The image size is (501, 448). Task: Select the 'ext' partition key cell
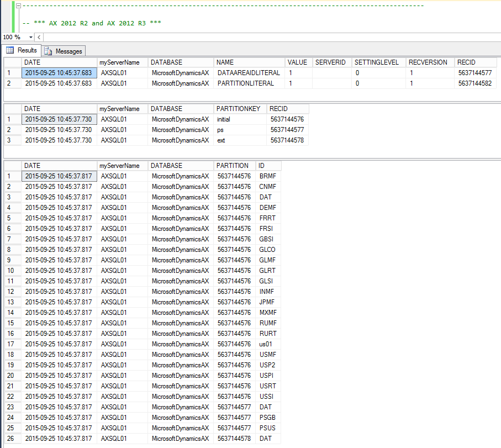221,140
